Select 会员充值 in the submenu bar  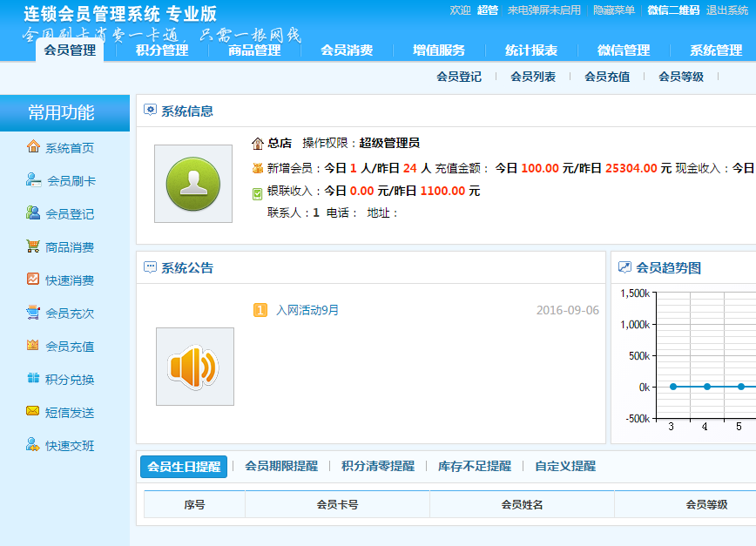click(607, 77)
